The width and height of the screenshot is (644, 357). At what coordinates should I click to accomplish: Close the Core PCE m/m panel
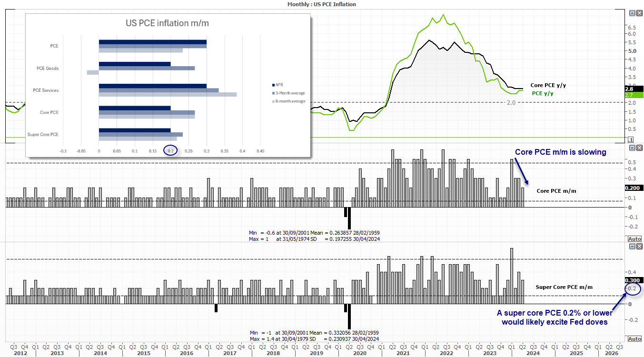coord(638,149)
